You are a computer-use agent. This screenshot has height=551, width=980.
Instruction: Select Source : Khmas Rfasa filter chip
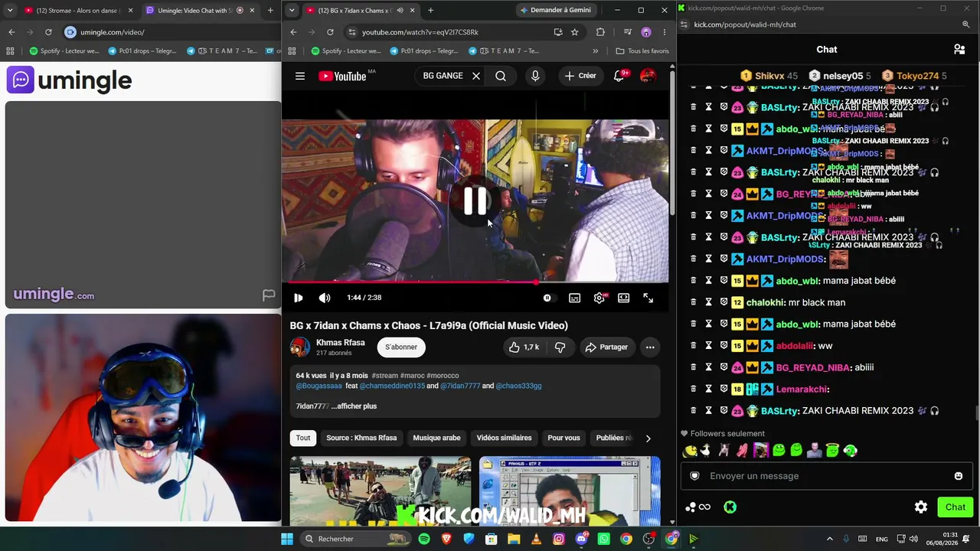coord(361,438)
